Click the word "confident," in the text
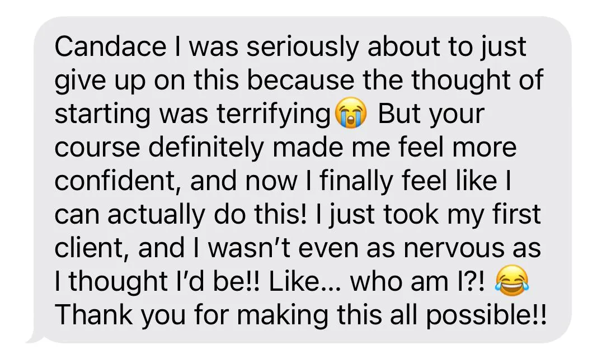602x364 pixels. 118,181
